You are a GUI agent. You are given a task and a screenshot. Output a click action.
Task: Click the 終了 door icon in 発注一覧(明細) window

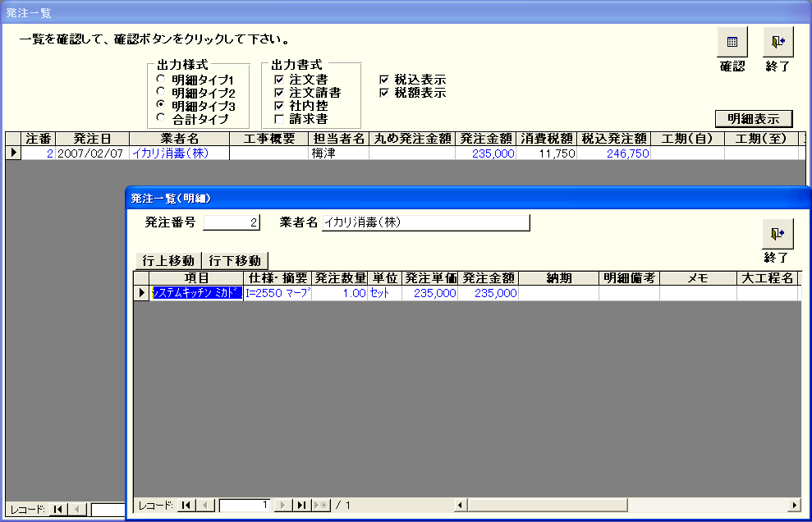(778, 234)
